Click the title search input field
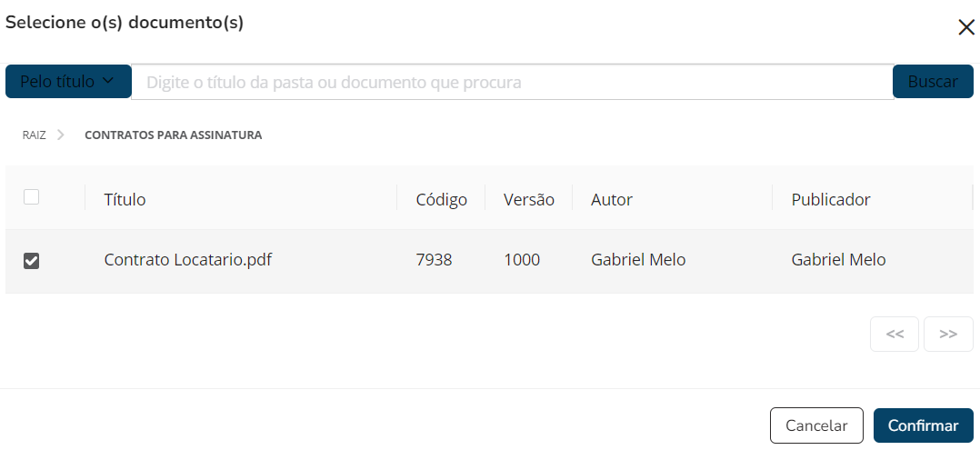980x450 pixels. tap(512, 82)
